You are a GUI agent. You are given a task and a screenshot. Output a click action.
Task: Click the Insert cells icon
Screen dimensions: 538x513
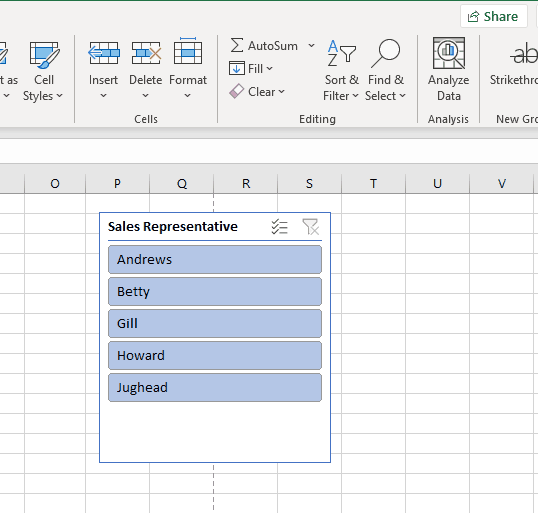pyautogui.click(x=104, y=53)
